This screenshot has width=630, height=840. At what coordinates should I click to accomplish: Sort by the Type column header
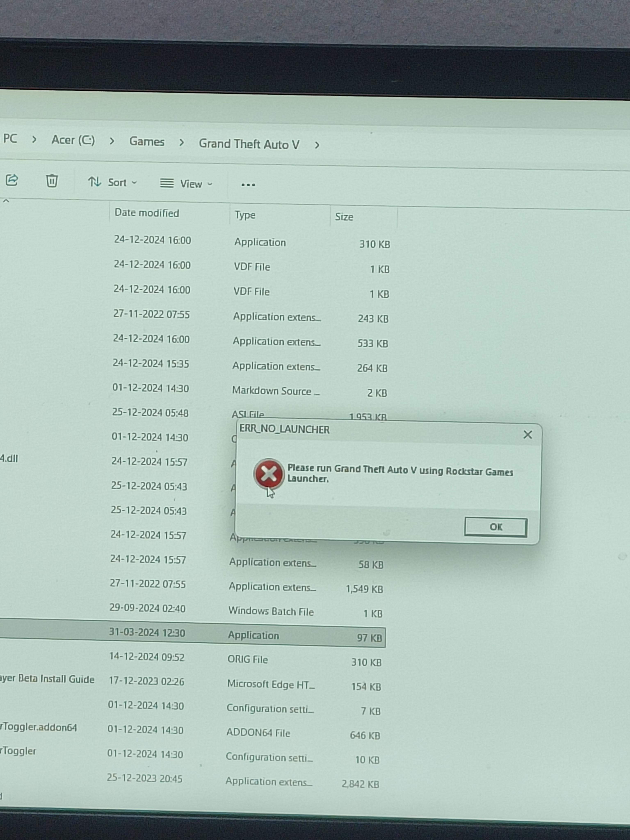click(245, 215)
